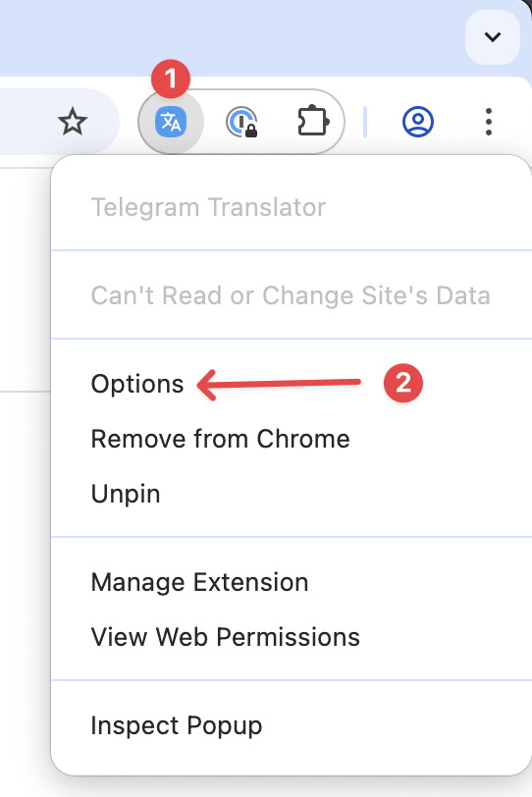Click the red number 2 badge
532x797 pixels.
[403, 383]
